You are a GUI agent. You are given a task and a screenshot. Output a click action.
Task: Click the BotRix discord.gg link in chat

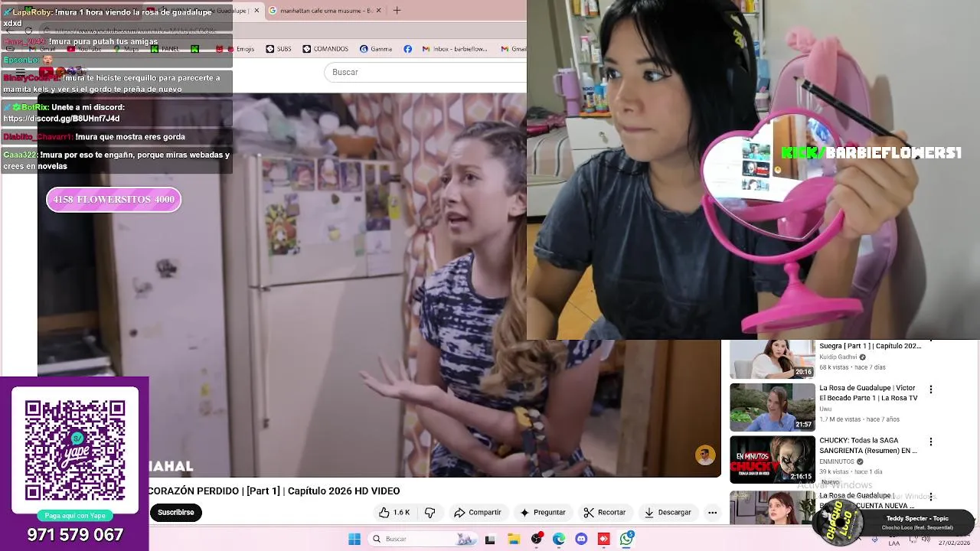(61, 119)
